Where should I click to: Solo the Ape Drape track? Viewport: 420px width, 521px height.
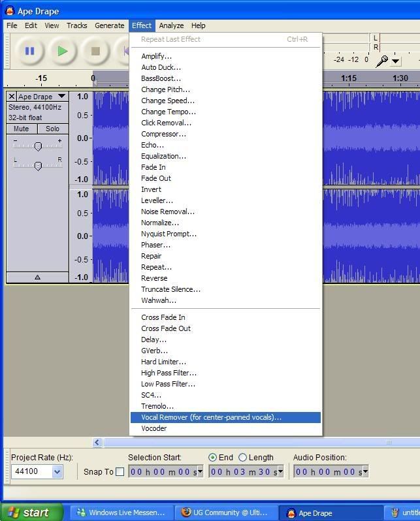tap(52, 129)
